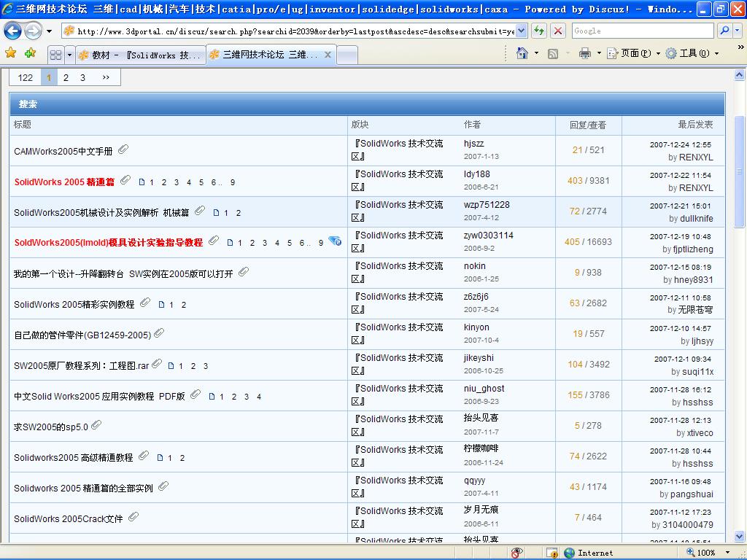Open the Home button dropdown arrow
Viewport: 747px width, 560px height.
[536, 53]
